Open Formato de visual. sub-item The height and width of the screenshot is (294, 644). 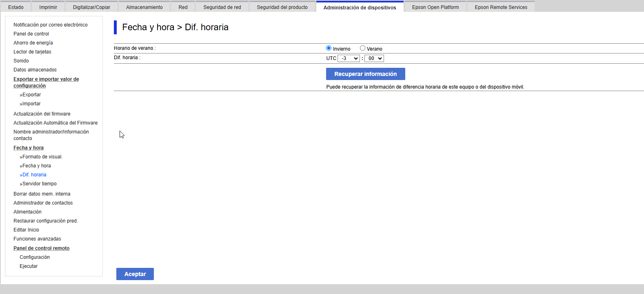tap(42, 157)
